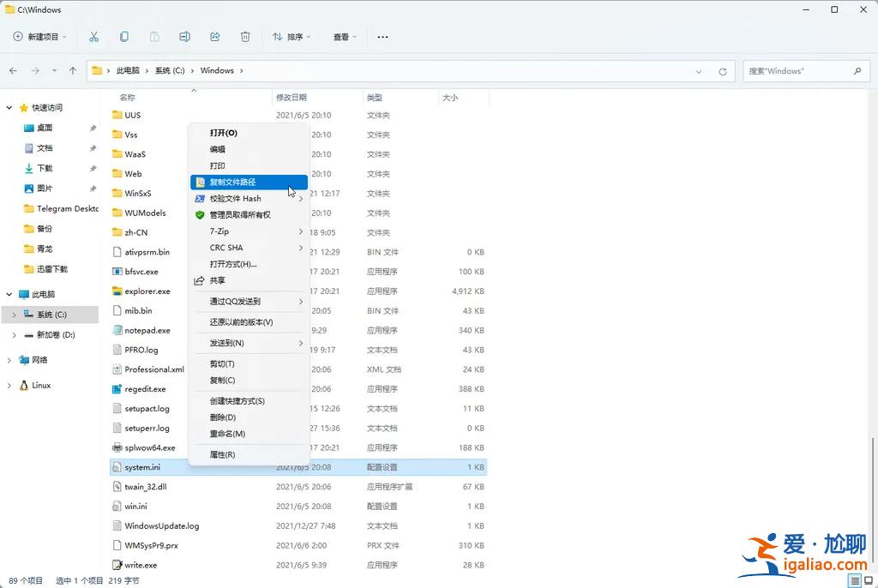Screen dimensions: 878x588
Task: Open the 下载 folder from the sidebar
Action: point(46,169)
